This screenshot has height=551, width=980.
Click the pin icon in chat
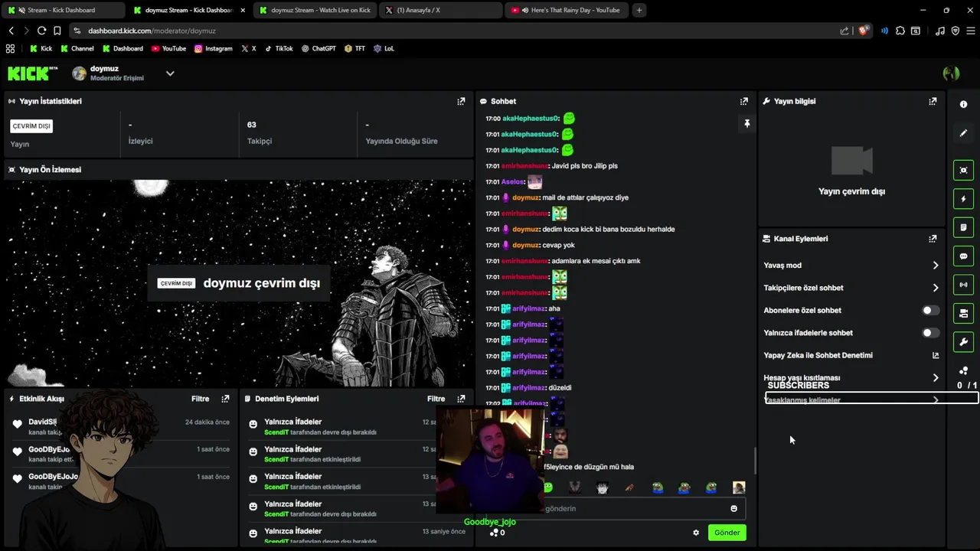(746, 123)
